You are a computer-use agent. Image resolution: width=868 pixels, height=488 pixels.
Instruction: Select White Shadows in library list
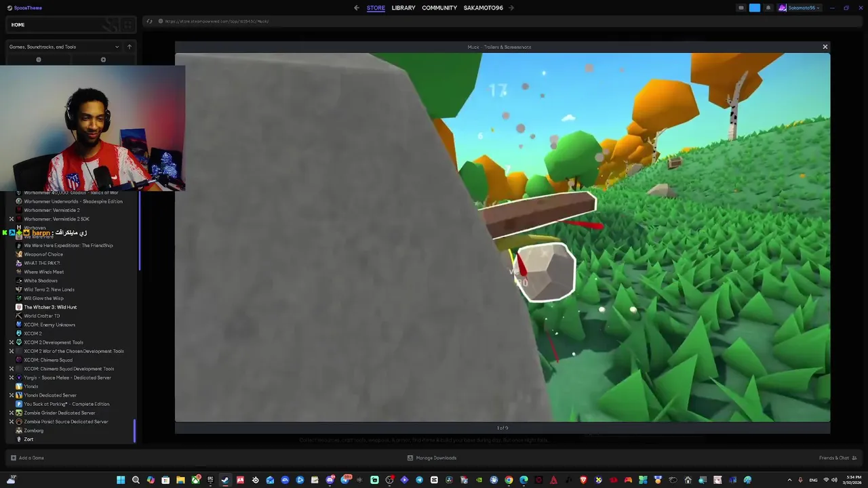tap(41, 281)
